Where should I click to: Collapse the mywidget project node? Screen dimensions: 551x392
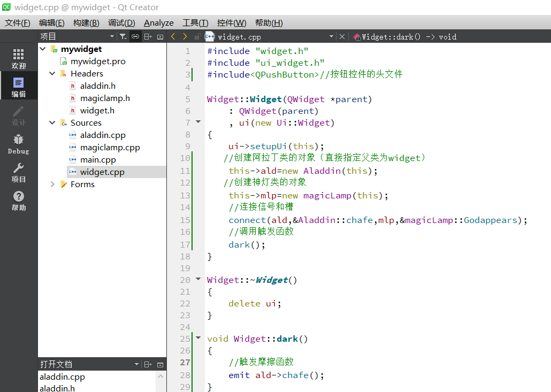(43, 49)
